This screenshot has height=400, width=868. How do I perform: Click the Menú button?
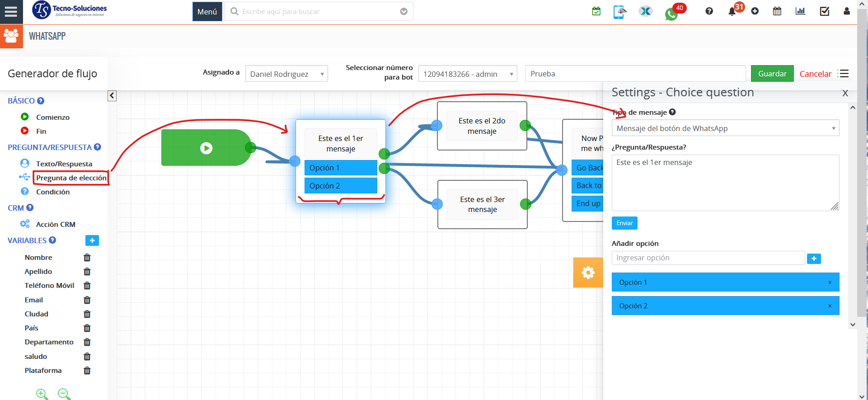pyautogui.click(x=207, y=12)
